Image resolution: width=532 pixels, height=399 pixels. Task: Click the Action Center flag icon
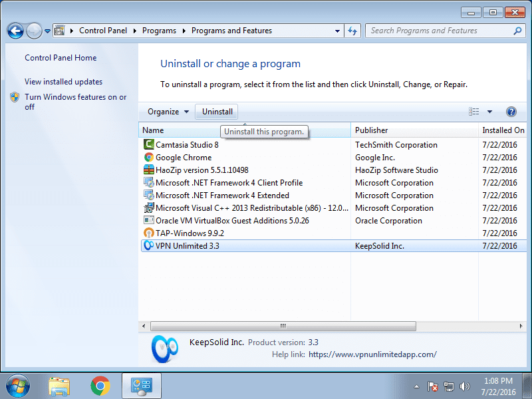click(433, 386)
